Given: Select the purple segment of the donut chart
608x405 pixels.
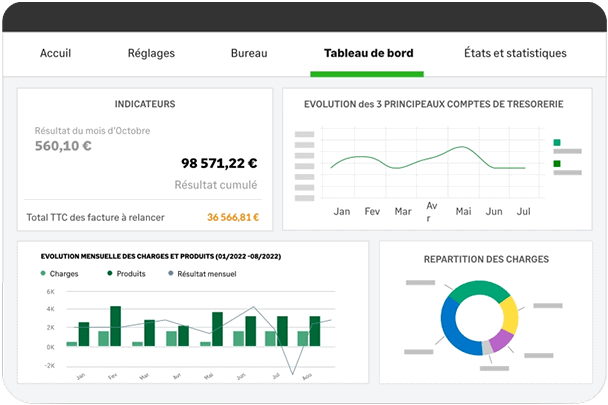Looking at the screenshot, I should (x=501, y=340).
